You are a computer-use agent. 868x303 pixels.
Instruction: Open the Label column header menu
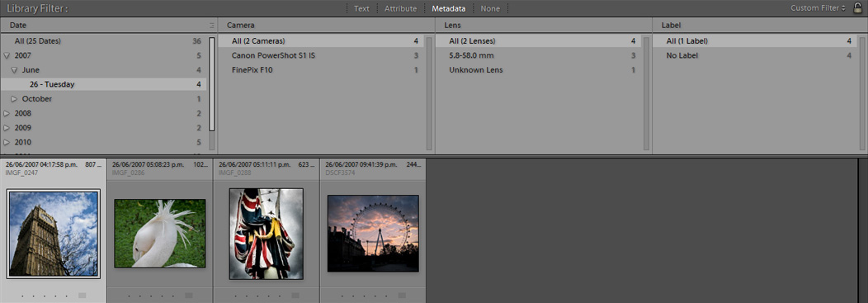point(671,26)
